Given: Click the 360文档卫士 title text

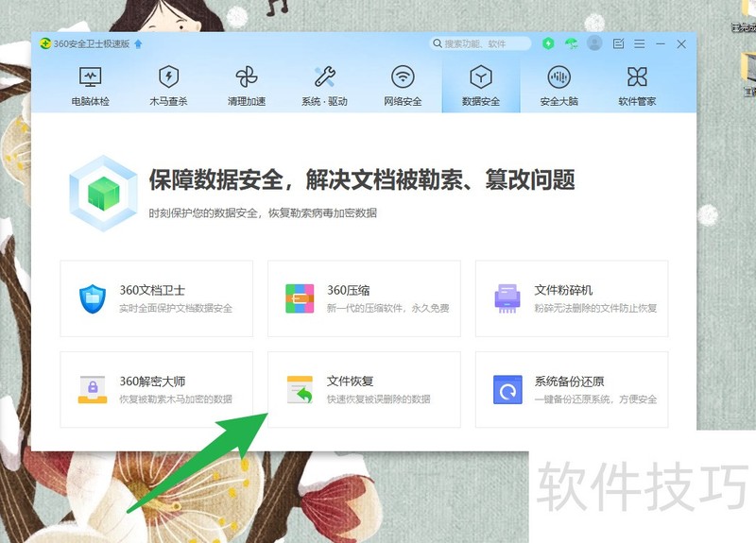Looking at the screenshot, I should point(152,290).
